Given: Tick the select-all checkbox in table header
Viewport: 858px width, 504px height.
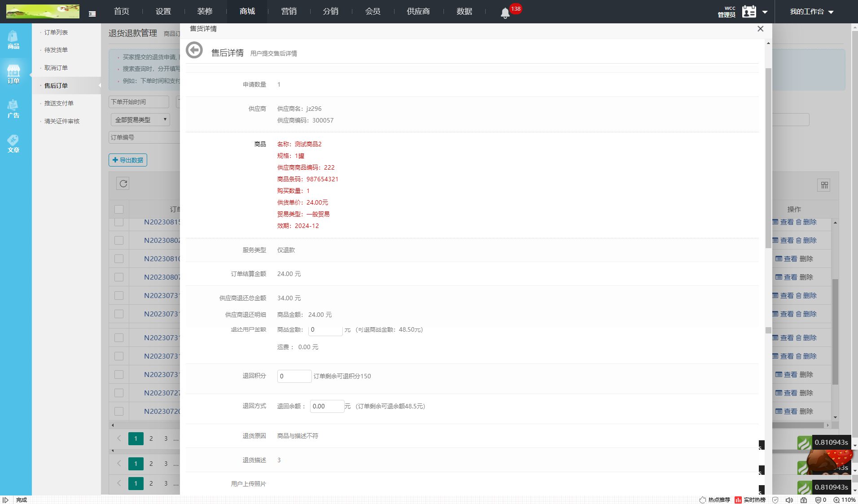Looking at the screenshot, I should 119,209.
